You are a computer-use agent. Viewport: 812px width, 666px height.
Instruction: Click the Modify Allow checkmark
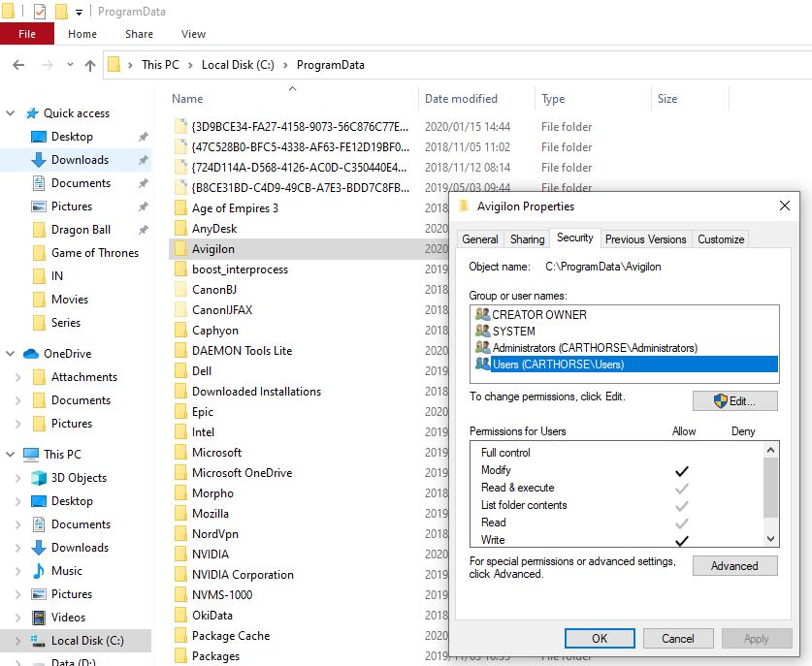click(x=682, y=471)
